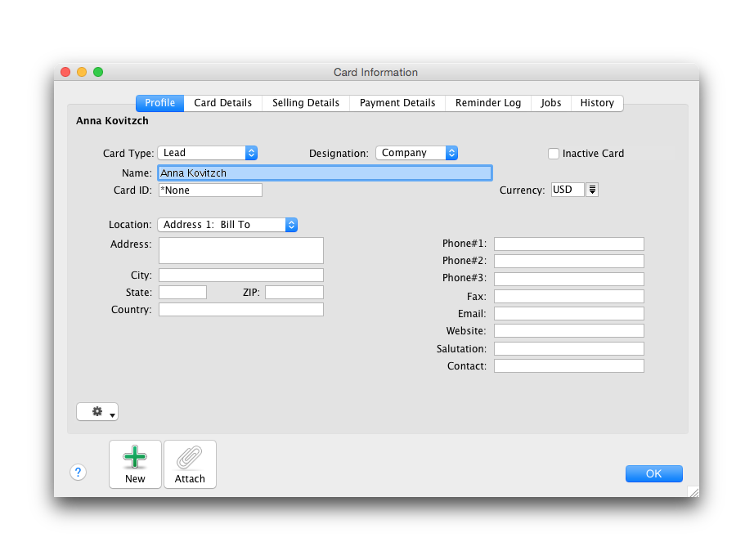
Task: Go to the Payment Details tab
Action: pos(397,103)
